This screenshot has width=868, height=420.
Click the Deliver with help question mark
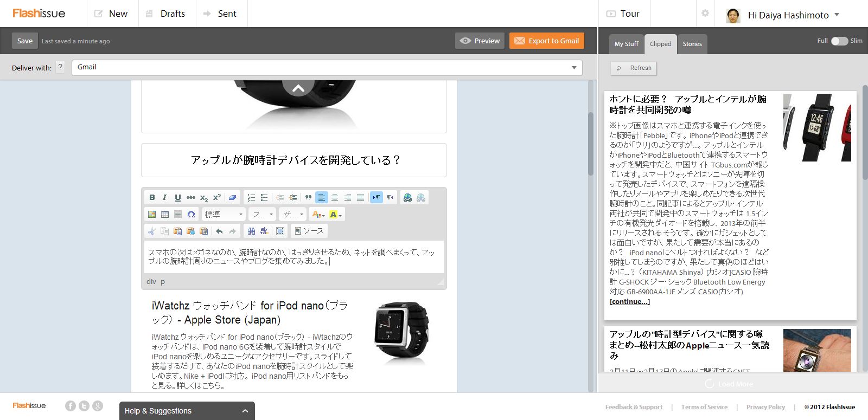60,67
